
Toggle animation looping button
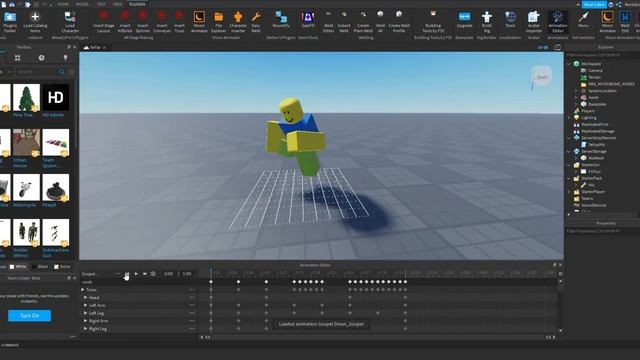pos(153,274)
